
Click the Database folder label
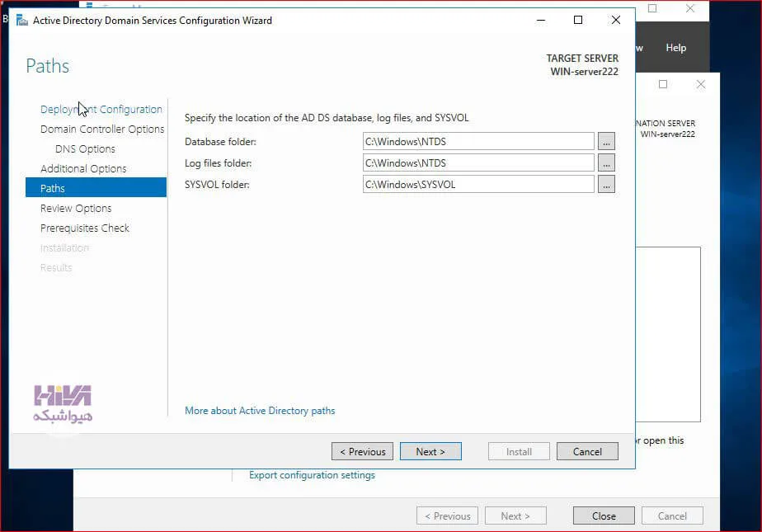pyautogui.click(x=220, y=142)
